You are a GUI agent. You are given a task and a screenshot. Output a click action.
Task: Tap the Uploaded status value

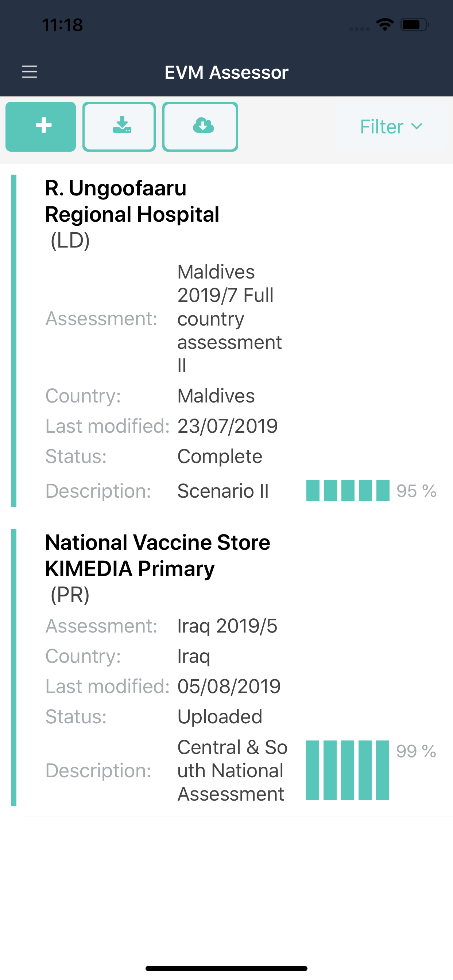coord(220,716)
